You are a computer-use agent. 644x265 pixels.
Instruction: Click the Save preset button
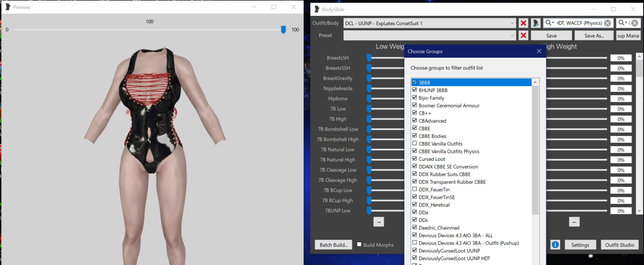[551, 36]
